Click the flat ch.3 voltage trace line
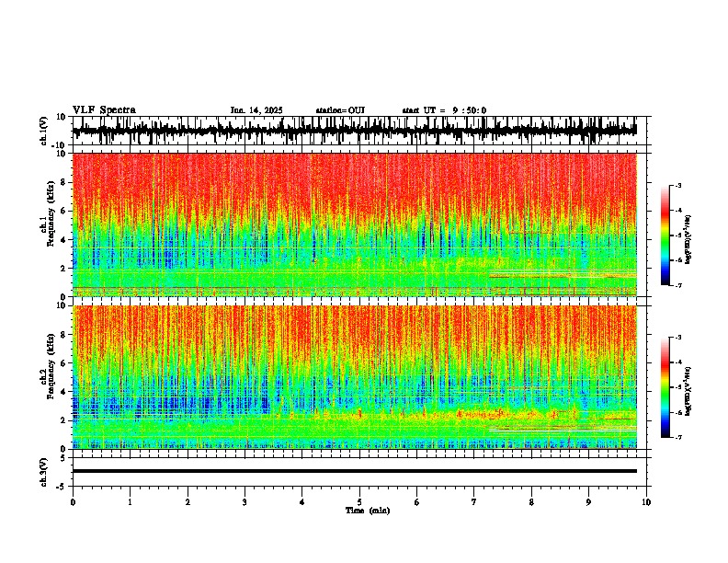 tap(354, 471)
